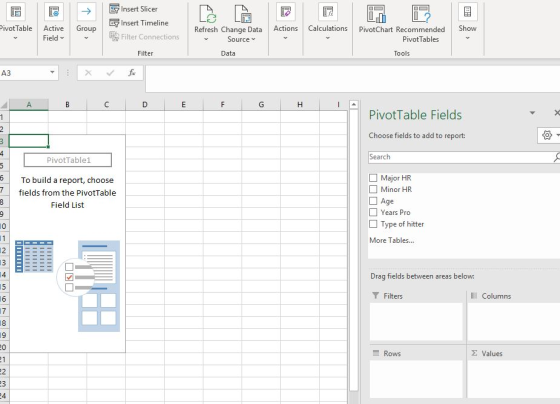Open the Group ribbon menu
560x404 pixels.
[86, 22]
